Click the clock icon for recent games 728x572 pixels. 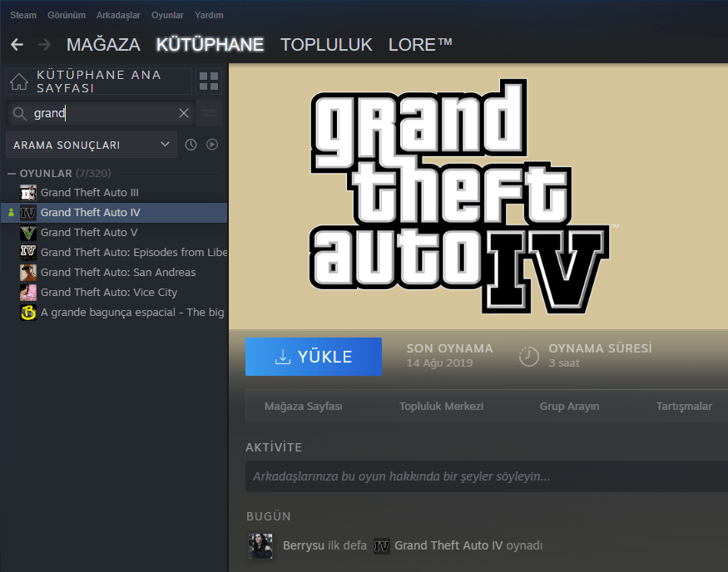coord(191,144)
